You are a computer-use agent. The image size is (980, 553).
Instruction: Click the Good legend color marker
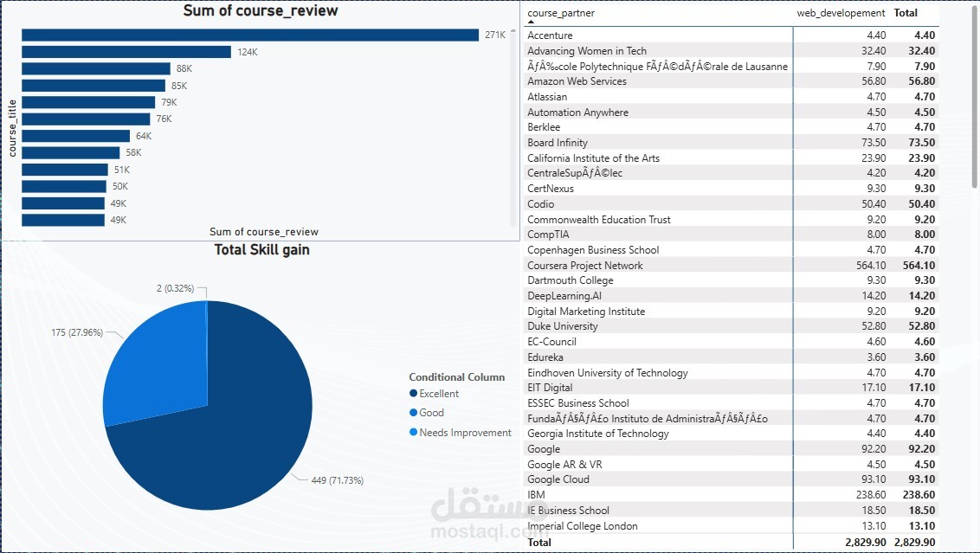click(x=413, y=413)
